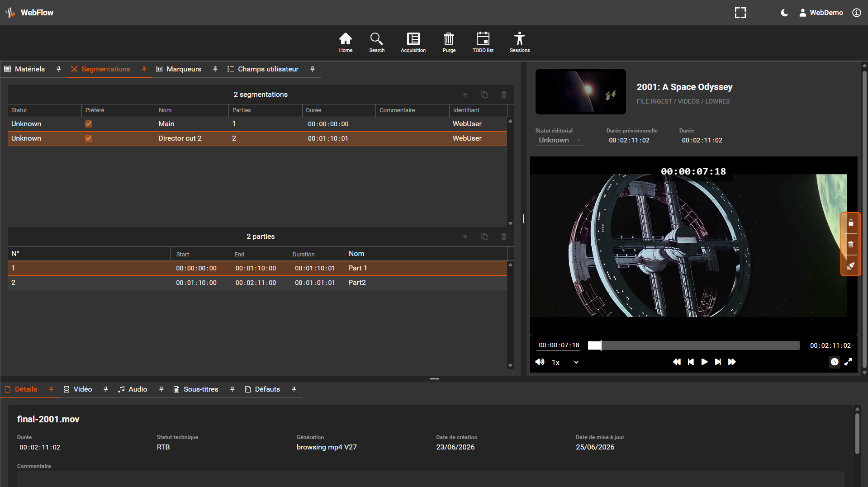Open the Purge trash tool

(x=449, y=43)
